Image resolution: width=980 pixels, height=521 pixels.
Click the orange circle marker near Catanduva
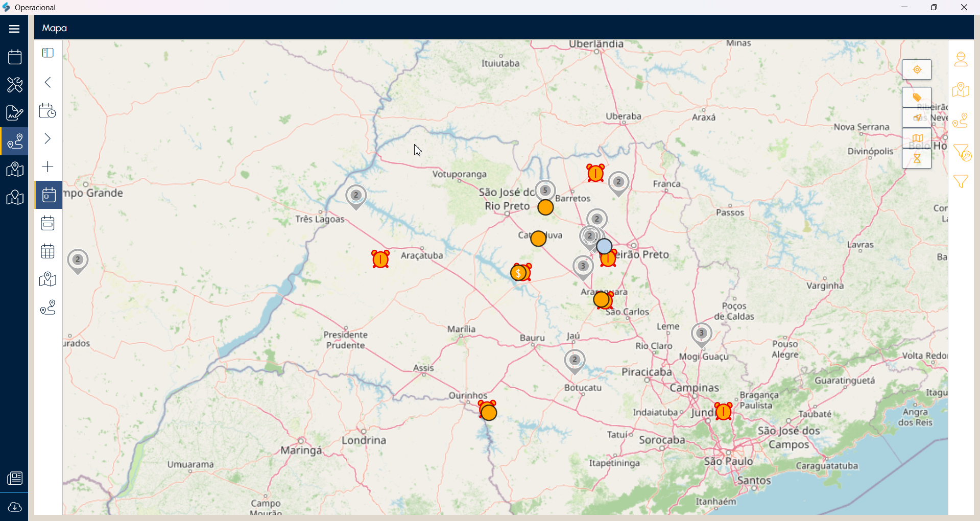(x=538, y=239)
